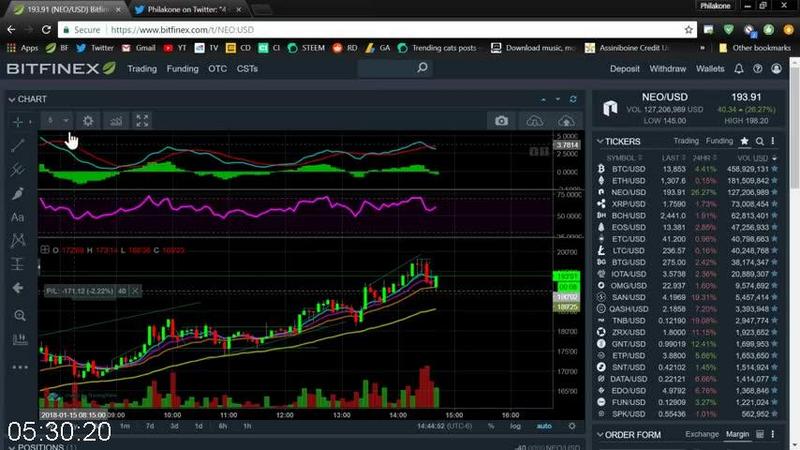The width and height of the screenshot is (800, 450).
Task: Select the long position prediction tool
Action: click(x=17, y=264)
